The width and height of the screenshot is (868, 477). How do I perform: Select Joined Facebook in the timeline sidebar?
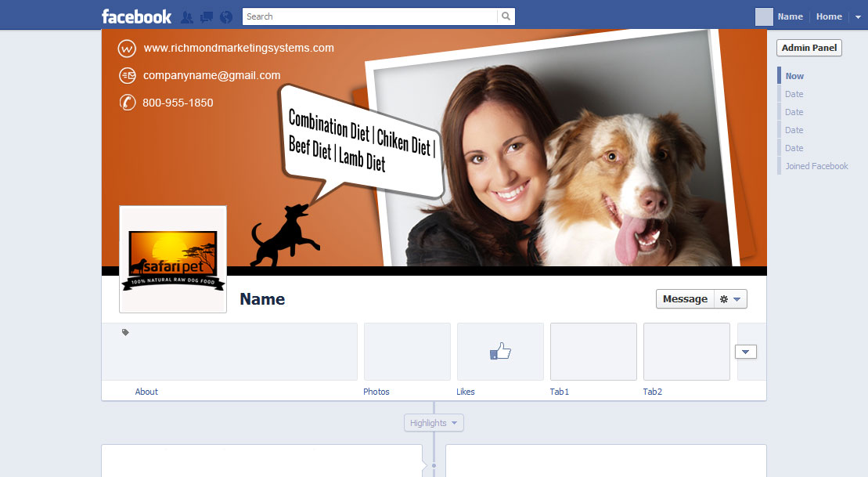click(x=816, y=166)
